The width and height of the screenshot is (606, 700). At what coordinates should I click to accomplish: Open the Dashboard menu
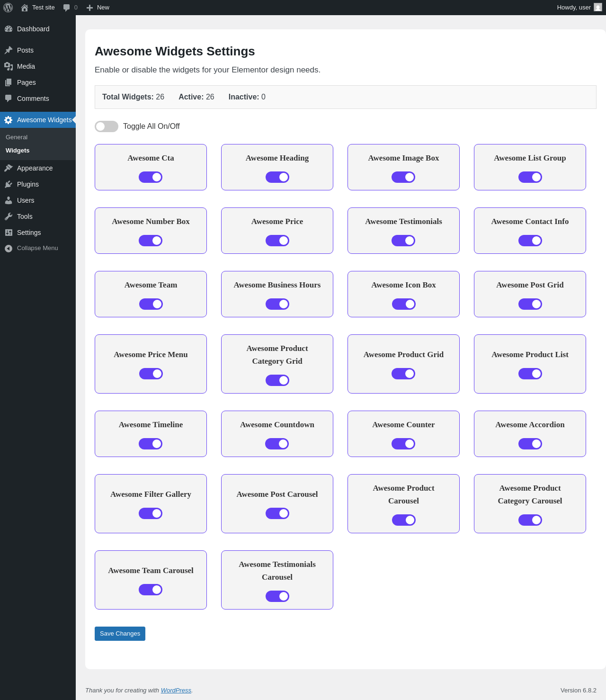(x=38, y=29)
